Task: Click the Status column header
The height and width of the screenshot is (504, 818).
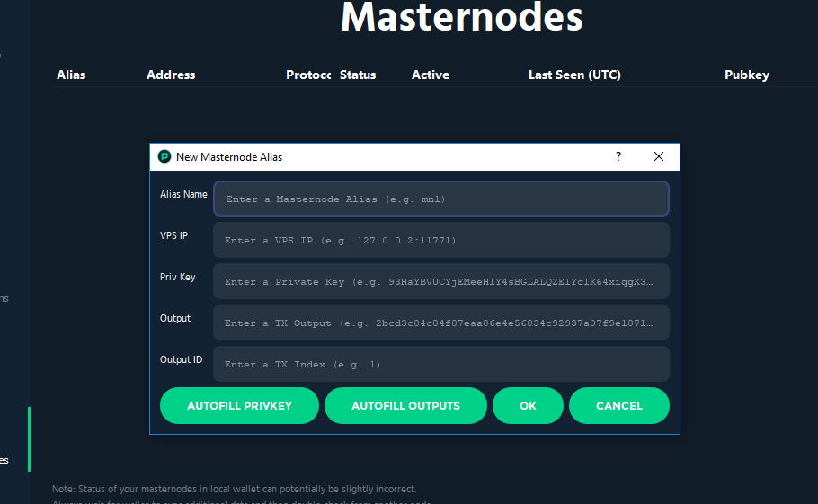Action: (358, 75)
